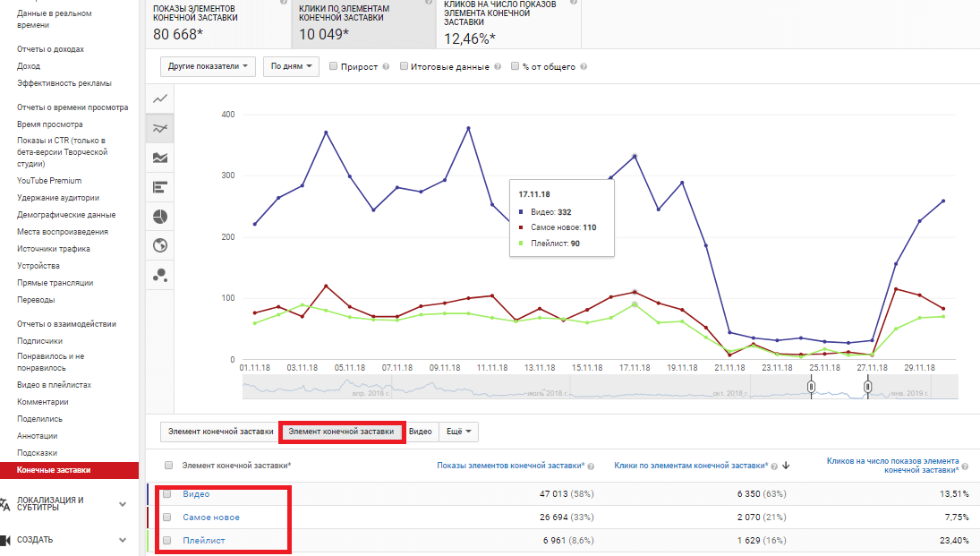980x556 pixels.
Task: Expand the Ещё dropdown above the table
Action: tap(458, 432)
